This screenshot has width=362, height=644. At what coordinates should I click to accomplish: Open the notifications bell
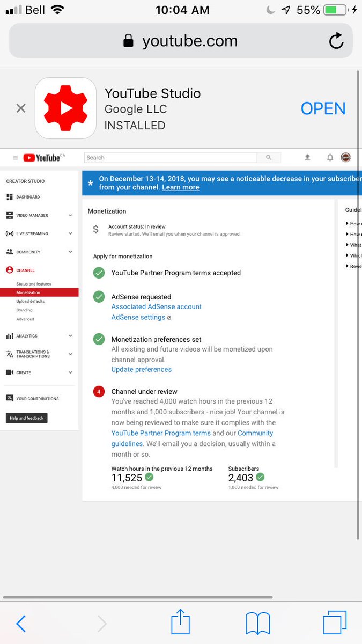330,157
